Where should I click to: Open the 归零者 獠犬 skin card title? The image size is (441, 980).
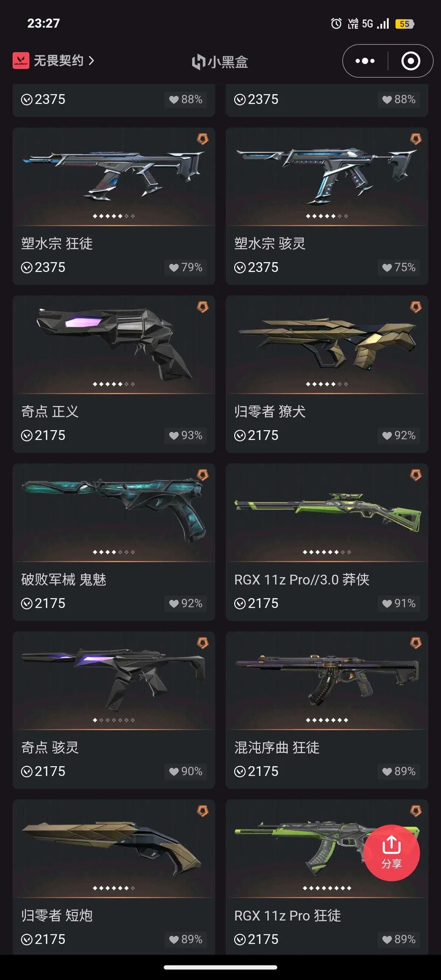270,412
